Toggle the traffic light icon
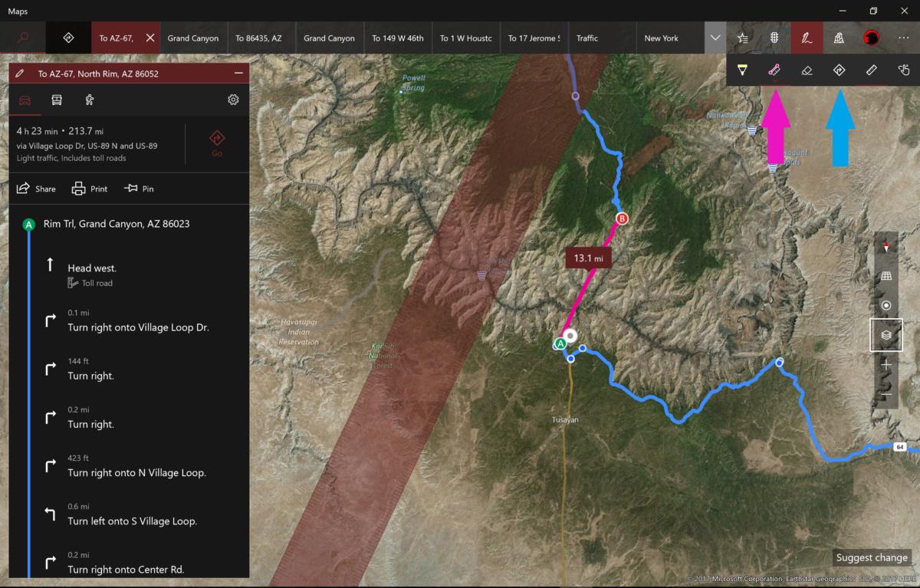The width and height of the screenshot is (920, 588). click(774, 38)
